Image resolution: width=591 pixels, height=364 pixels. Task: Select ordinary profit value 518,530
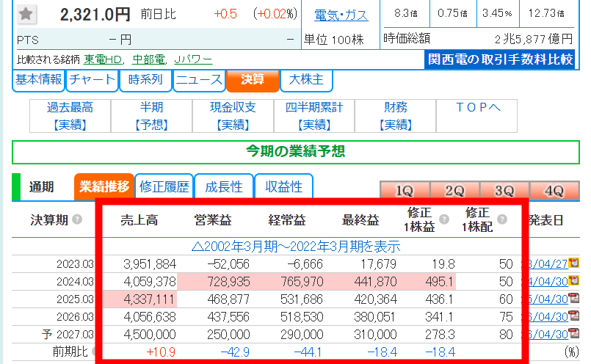[x=302, y=317]
